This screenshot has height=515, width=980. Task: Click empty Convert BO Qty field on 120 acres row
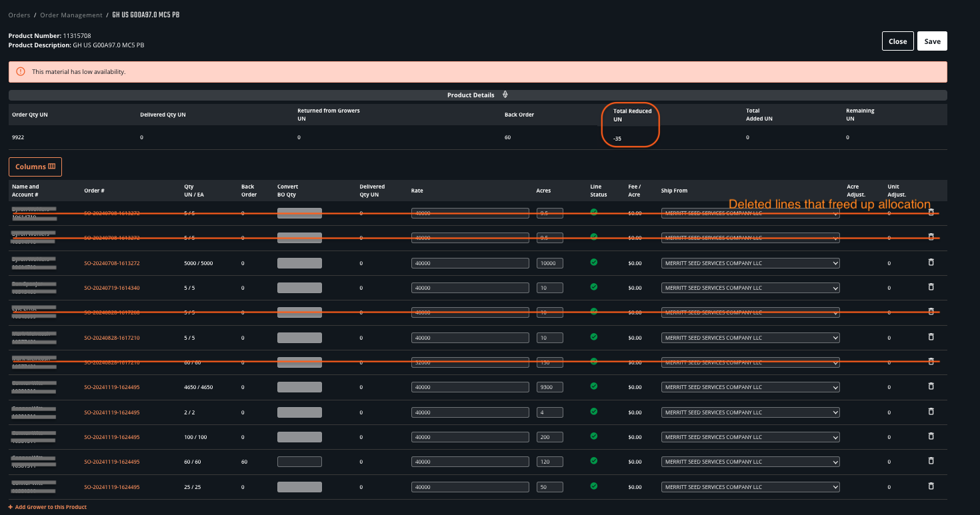tap(299, 462)
